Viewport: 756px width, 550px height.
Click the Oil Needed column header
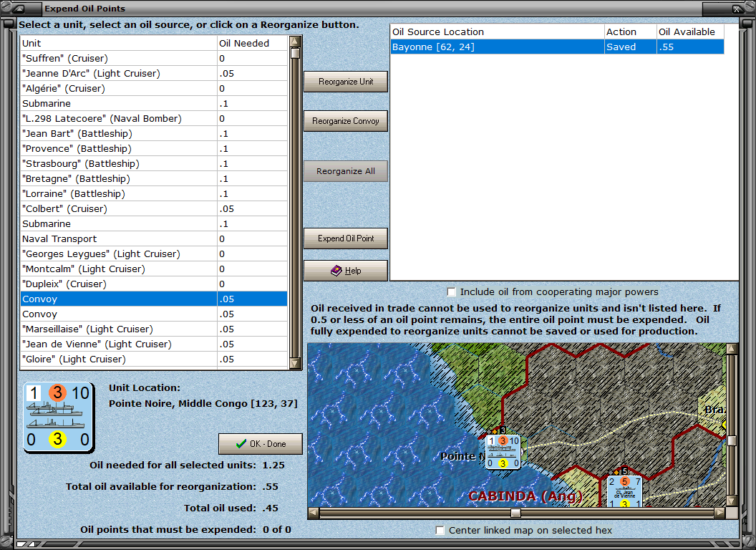[x=252, y=43]
